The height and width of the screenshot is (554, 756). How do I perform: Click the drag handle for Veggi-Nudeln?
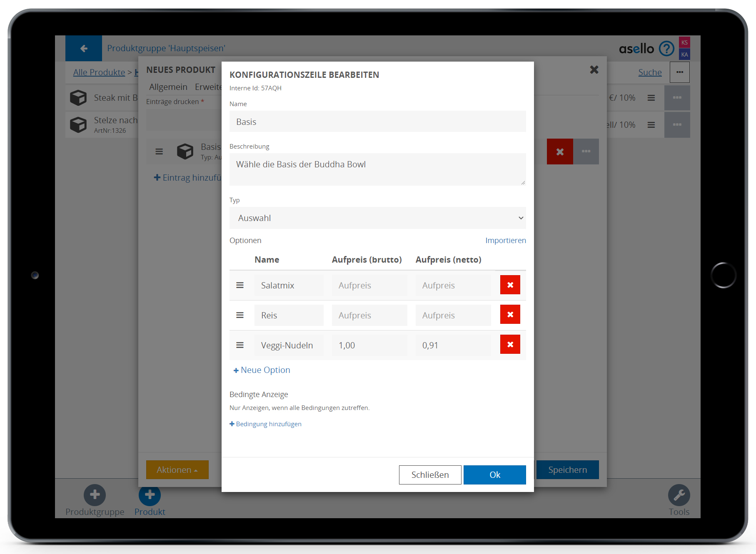240,345
